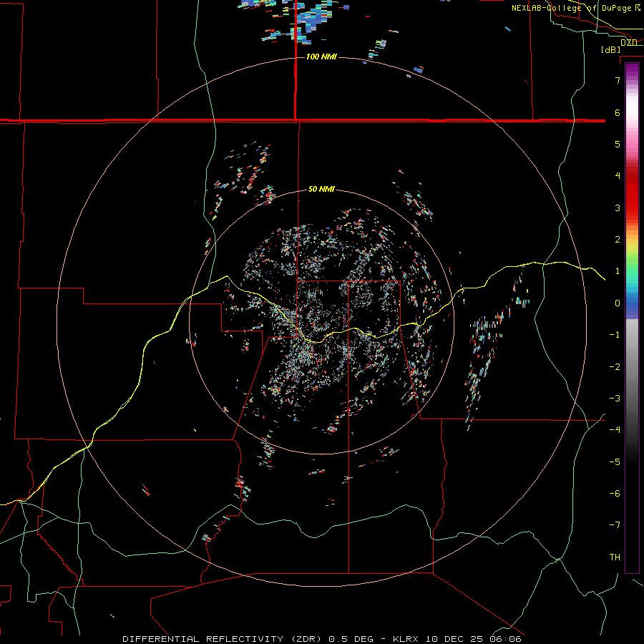Viewport: 644px width, 644px height.
Task: Click the "6" value on color scale
Action: [618, 112]
